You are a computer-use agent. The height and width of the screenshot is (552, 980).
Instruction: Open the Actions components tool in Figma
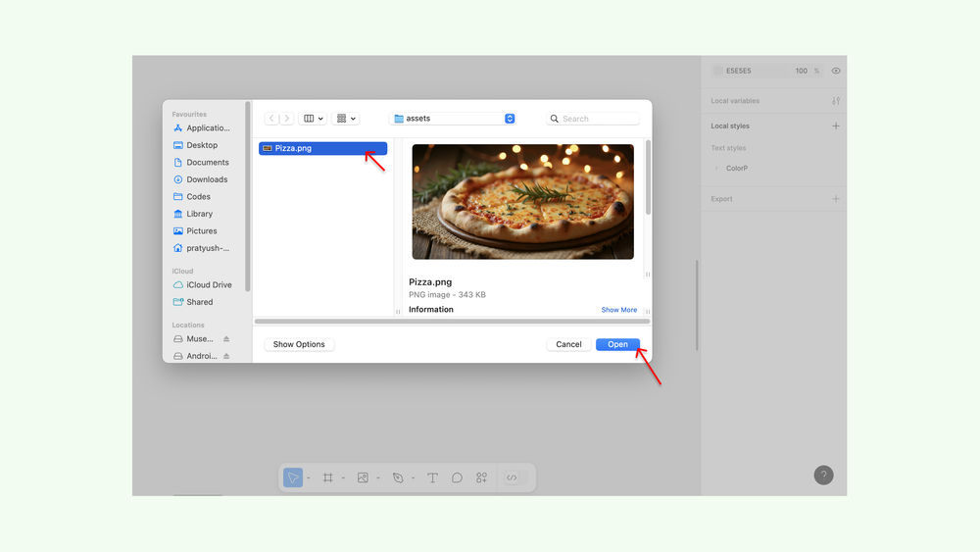pos(481,477)
